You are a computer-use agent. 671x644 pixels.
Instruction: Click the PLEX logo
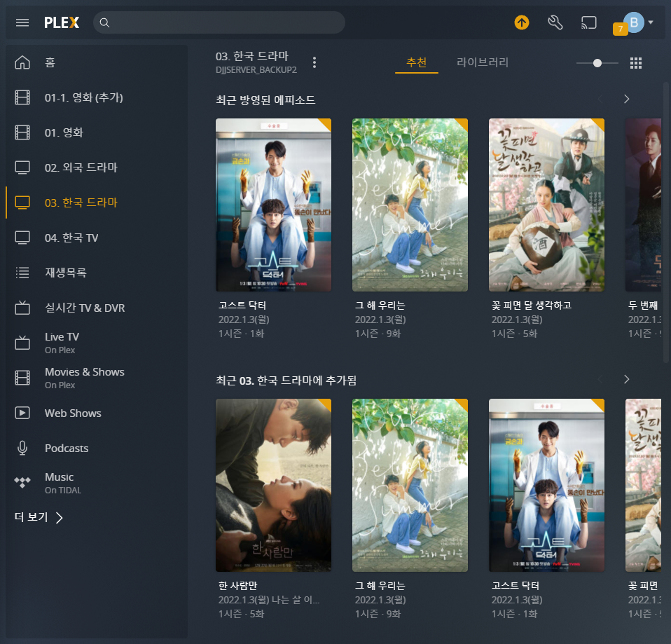[x=62, y=22]
